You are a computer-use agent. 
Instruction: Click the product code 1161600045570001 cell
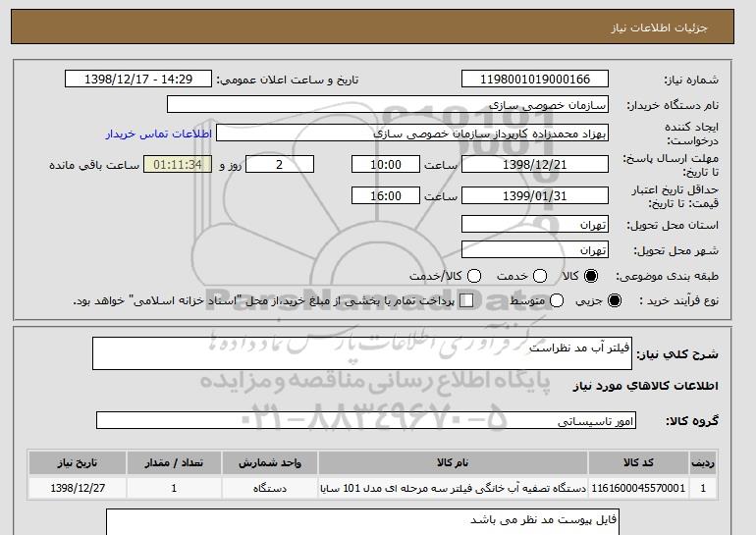638,488
